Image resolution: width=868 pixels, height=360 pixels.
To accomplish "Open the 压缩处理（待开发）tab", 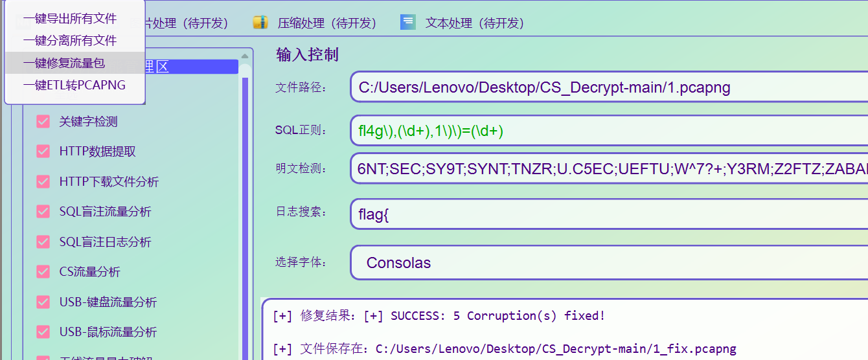I will (315, 23).
